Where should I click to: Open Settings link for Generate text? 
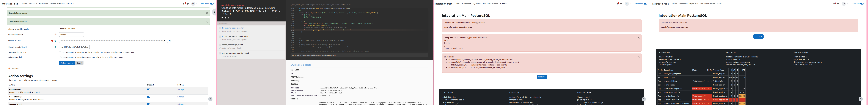[181, 89]
